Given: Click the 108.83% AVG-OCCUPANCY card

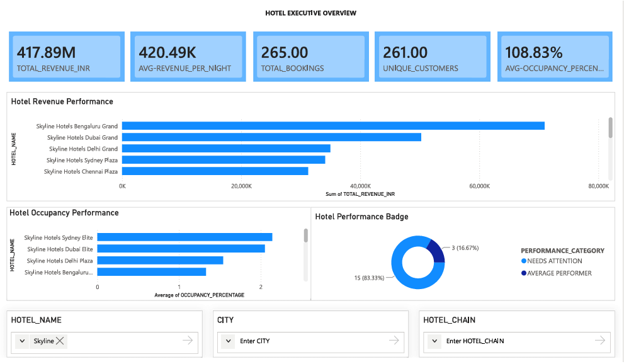Looking at the screenshot, I should 555,57.
